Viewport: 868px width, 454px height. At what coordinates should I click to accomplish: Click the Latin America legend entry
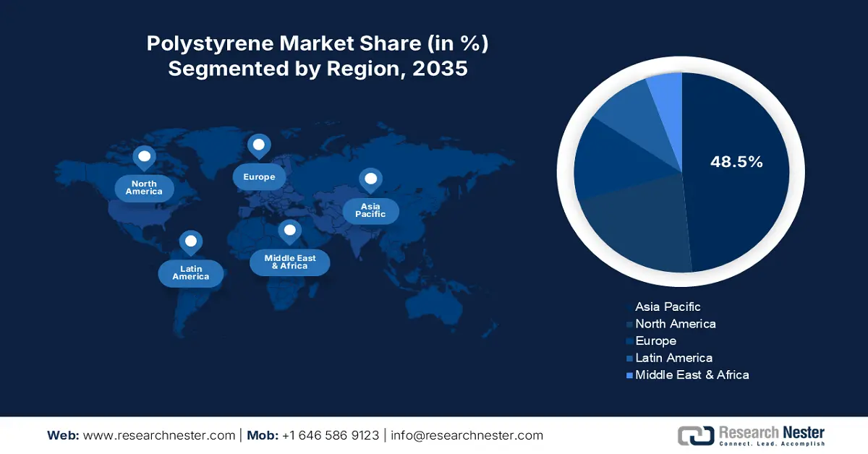[670, 358]
